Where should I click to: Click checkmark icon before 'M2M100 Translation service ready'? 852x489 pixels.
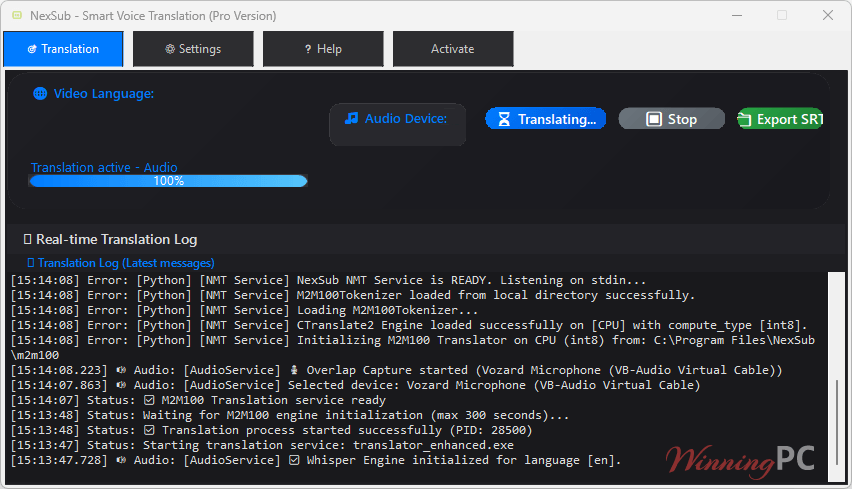[149, 400]
